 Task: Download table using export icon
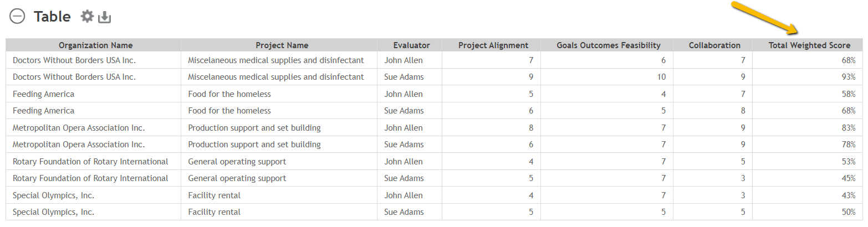(x=105, y=18)
